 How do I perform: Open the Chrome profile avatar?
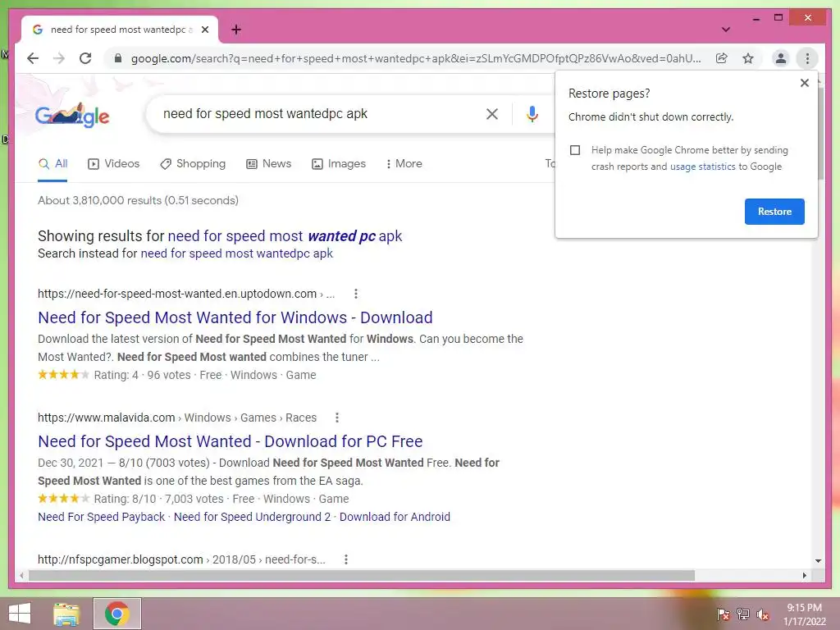point(781,58)
